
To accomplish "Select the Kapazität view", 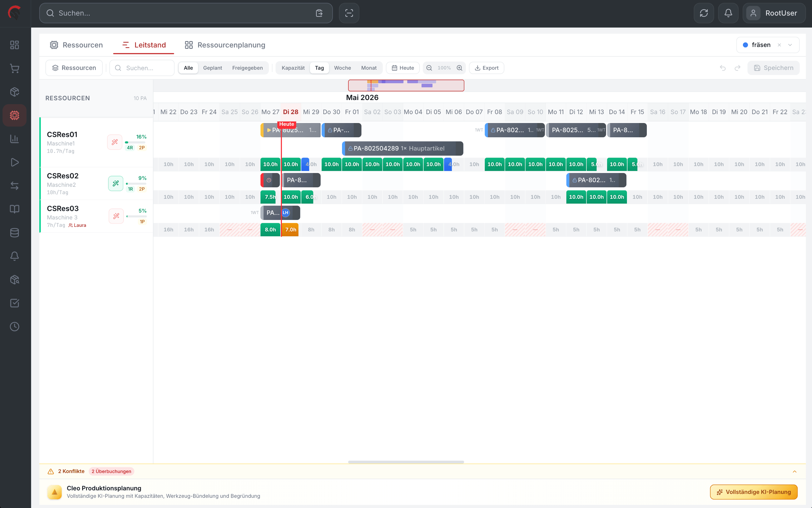I will coord(293,68).
